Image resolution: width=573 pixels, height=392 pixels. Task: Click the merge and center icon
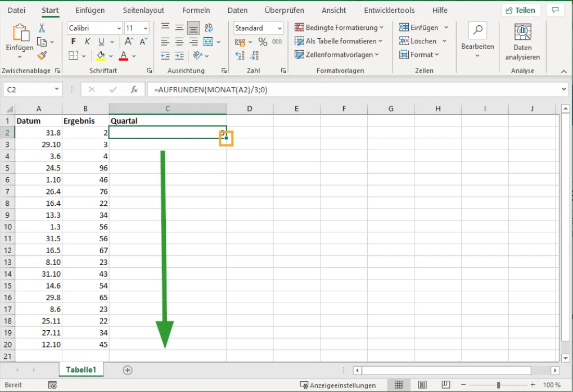[208, 42]
